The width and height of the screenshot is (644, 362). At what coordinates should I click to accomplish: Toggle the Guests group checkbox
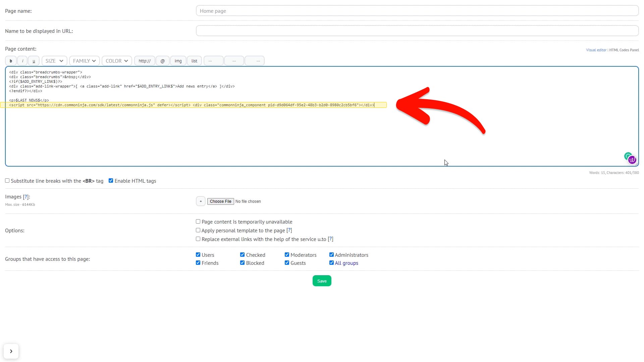pyautogui.click(x=287, y=263)
